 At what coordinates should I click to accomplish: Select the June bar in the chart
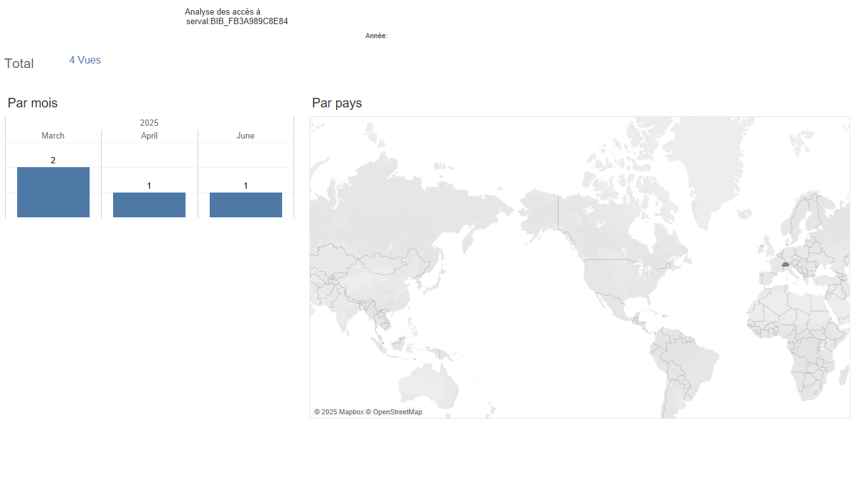click(246, 205)
